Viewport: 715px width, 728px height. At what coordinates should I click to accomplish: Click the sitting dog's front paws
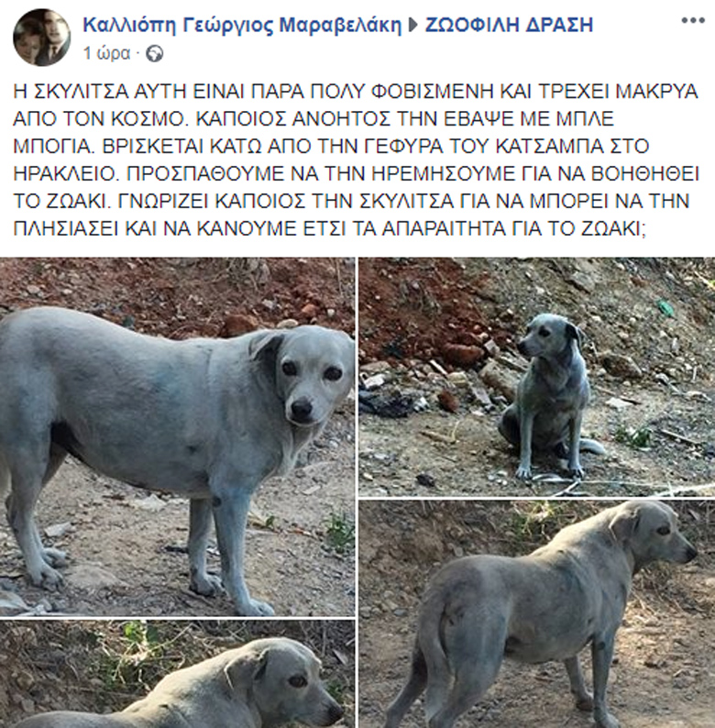coord(550,472)
